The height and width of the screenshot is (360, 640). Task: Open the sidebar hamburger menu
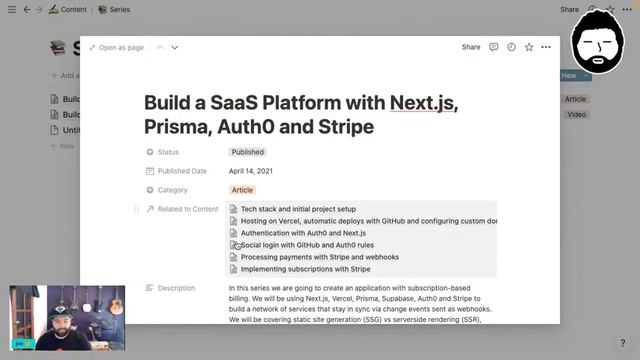tap(12, 9)
